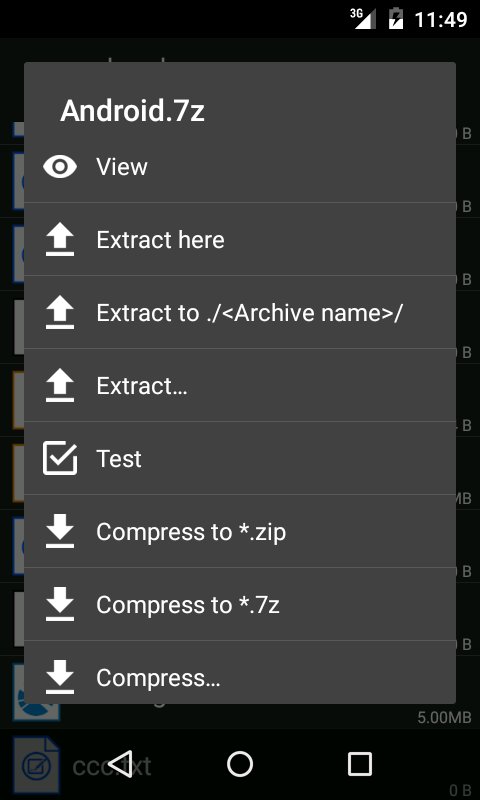Tap the upload arrow icon for Extract here
This screenshot has height=800, width=480.
tap(60, 240)
